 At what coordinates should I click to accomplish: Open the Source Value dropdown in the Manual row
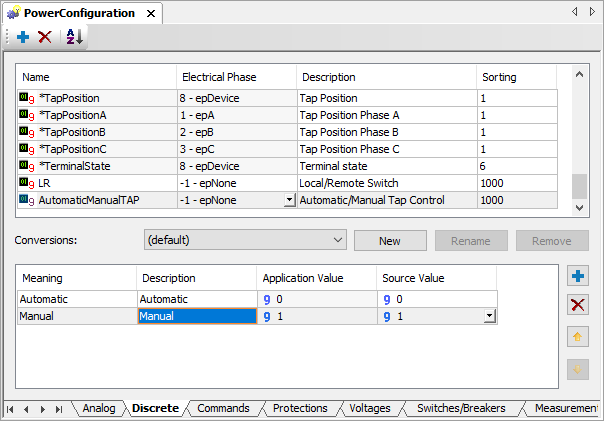click(x=489, y=316)
